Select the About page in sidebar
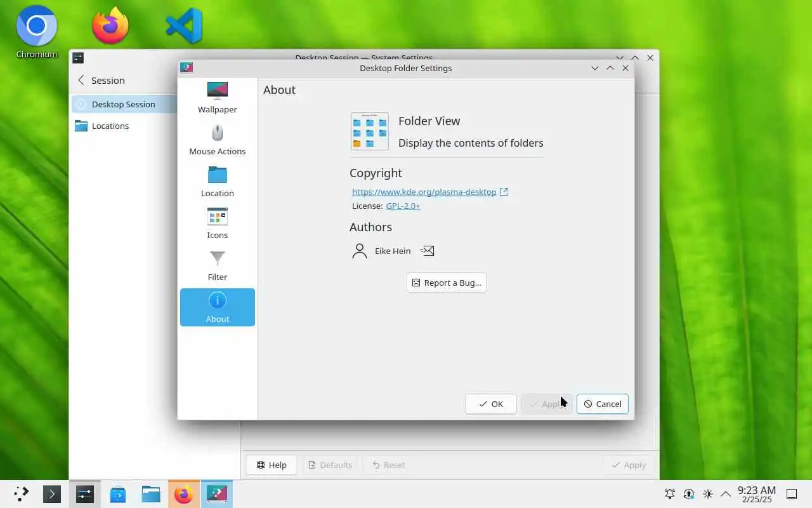This screenshot has height=508, width=812. click(x=217, y=307)
